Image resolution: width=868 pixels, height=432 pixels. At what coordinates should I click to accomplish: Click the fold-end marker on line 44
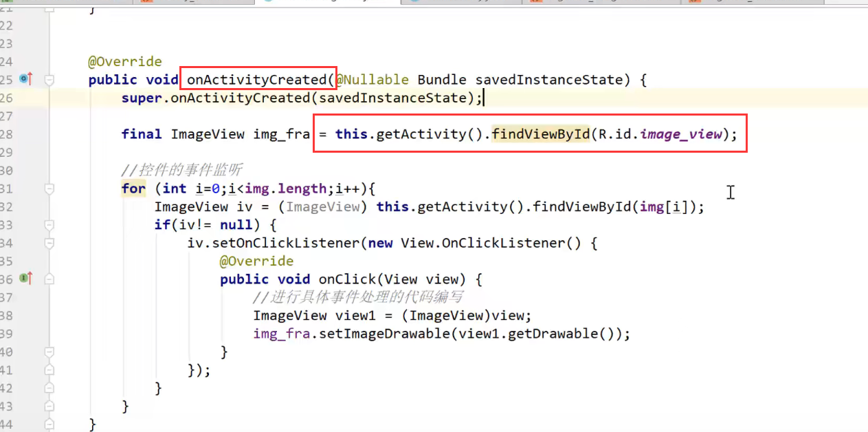click(x=49, y=424)
